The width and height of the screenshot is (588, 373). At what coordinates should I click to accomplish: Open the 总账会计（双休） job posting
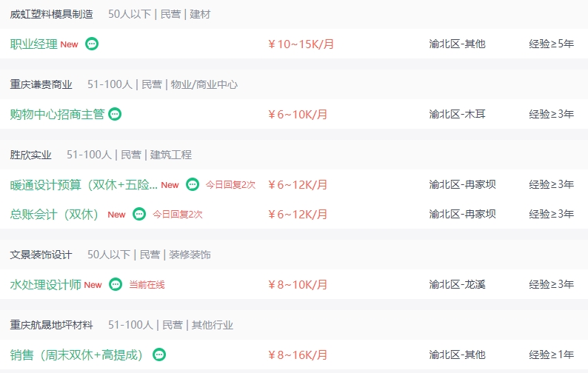[54, 214]
